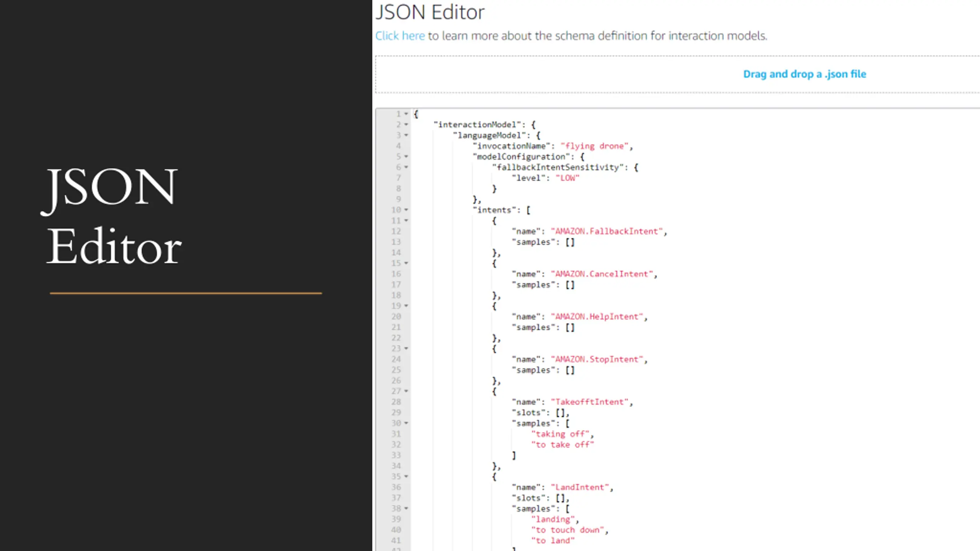Collapse the CancelIntent object fold arrow at line 15
980x551 pixels.
tap(406, 263)
